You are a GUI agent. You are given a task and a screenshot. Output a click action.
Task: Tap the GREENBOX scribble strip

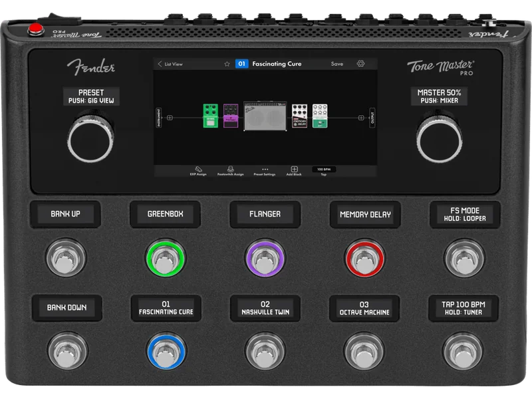pos(165,214)
